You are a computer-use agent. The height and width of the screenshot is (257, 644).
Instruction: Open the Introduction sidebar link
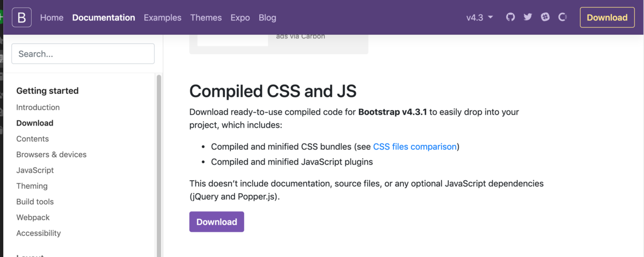pos(38,107)
